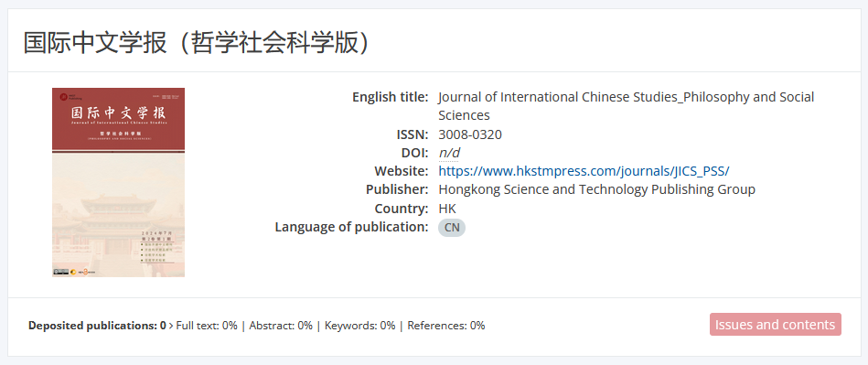This screenshot has width=868, height=365.
Task: Click the journal cover thumbnail image
Action: (x=119, y=182)
